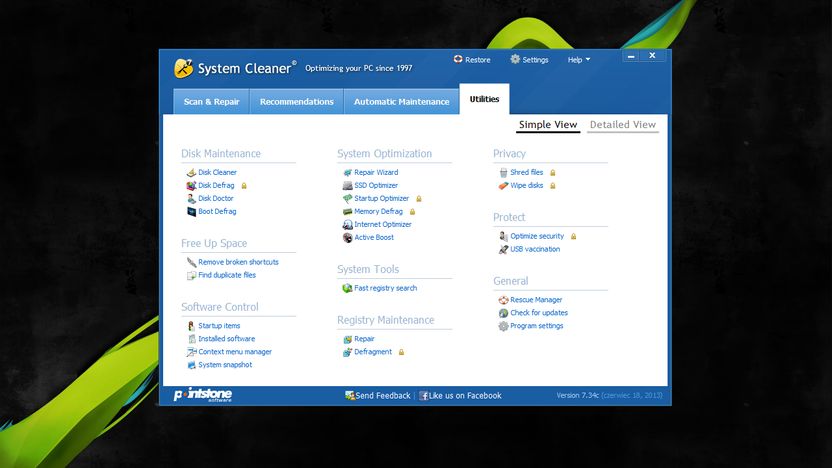Open the Boot Defrag link
Screen dimensions: 832x468
point(218,211)
